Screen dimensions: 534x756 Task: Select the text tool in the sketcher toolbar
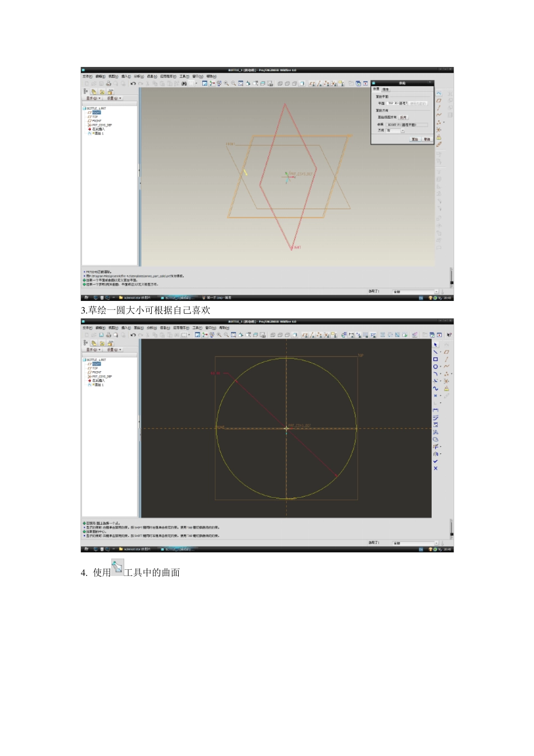click(x=435, y=432)
